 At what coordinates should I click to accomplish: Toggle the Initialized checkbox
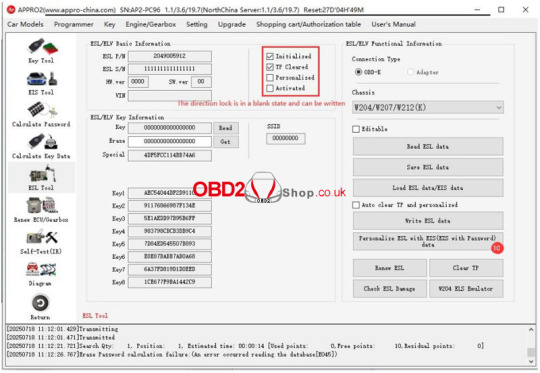coord(270,56)
